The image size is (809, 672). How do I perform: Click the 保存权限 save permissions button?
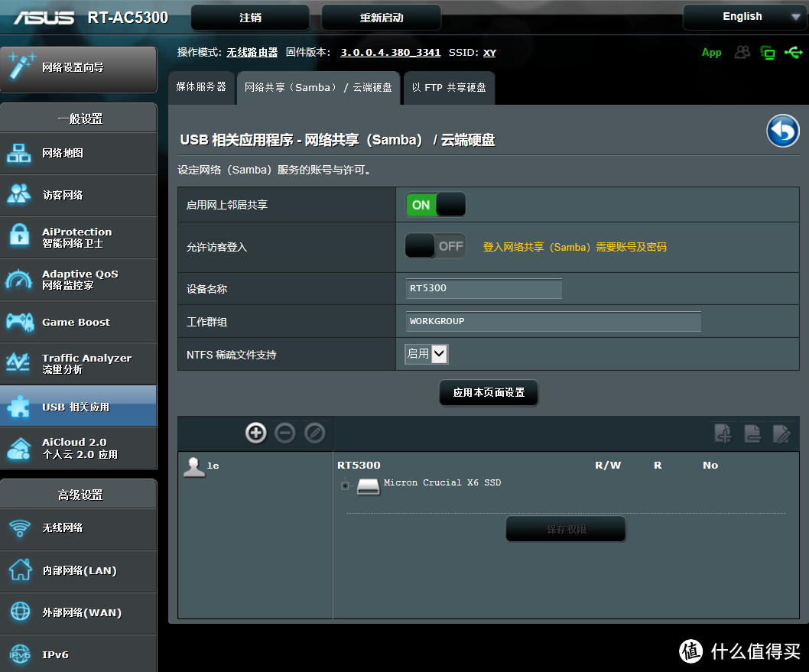[566, 529]
